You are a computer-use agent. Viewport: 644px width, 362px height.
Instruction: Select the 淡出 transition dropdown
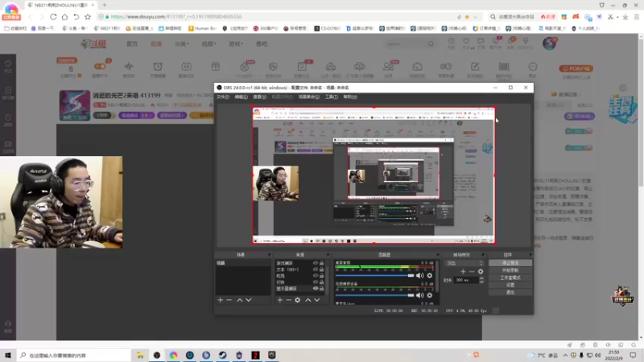point(465,263)
